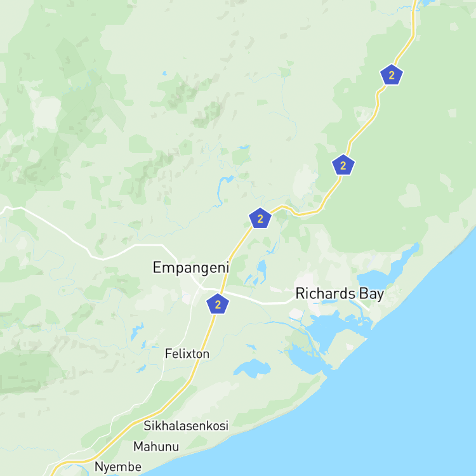
Task: Click the small lake just east of Empangeni
Action: (x=261, y=269)
